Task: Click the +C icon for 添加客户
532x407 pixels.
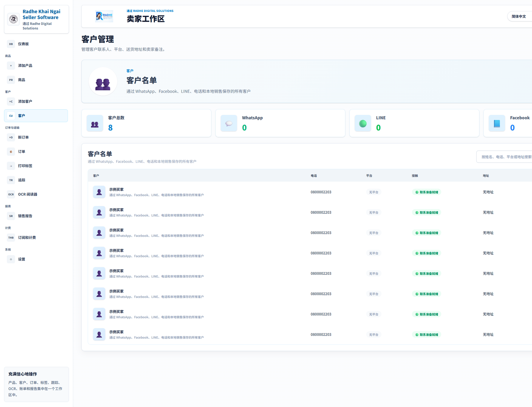Action: coord(11,101)
